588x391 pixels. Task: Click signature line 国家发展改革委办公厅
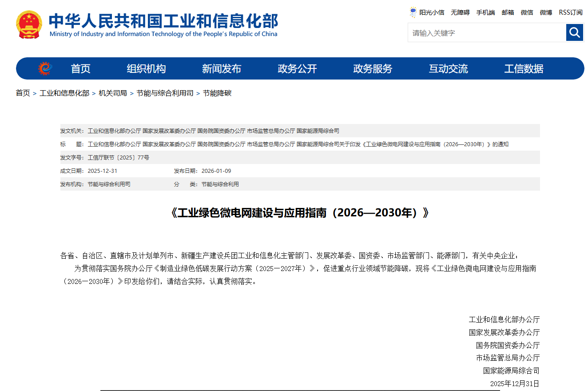(x=504, y=332)
